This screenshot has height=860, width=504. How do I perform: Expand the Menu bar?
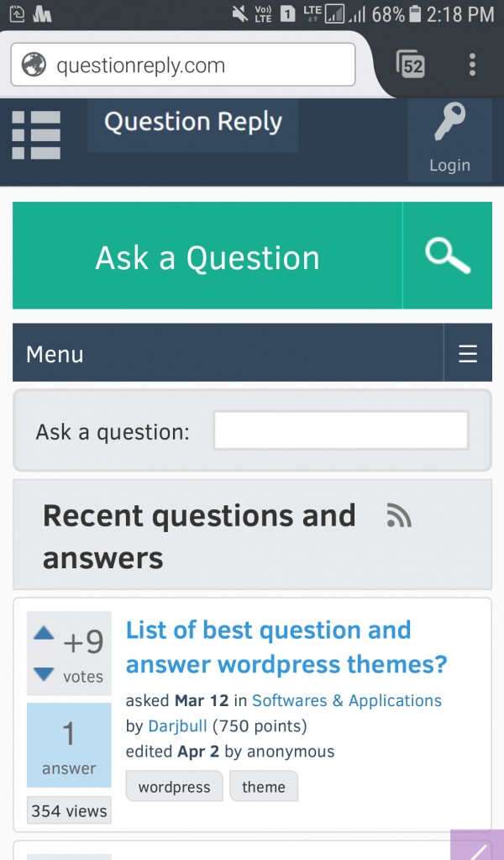pos(227,353)
